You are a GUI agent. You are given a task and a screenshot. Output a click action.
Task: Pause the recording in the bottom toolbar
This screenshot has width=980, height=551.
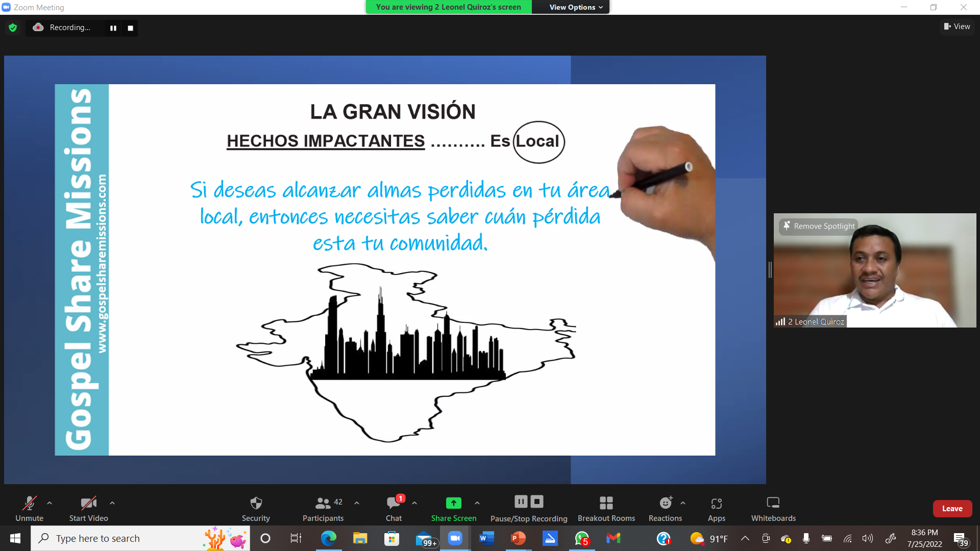521,502
